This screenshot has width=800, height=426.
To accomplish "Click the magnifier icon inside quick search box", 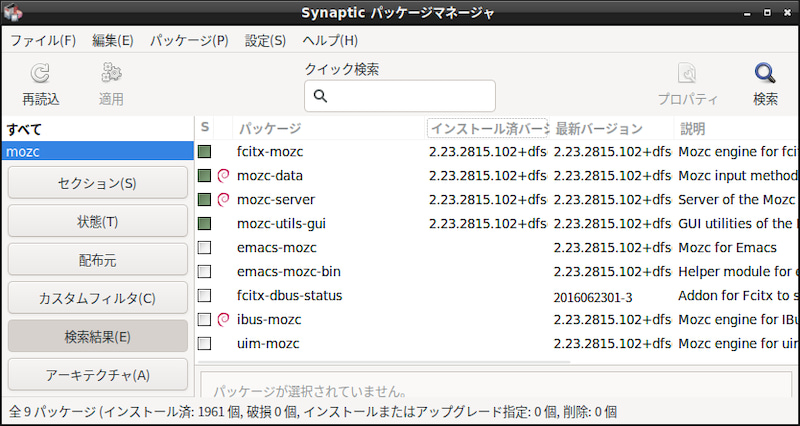I will coord(320,95).
